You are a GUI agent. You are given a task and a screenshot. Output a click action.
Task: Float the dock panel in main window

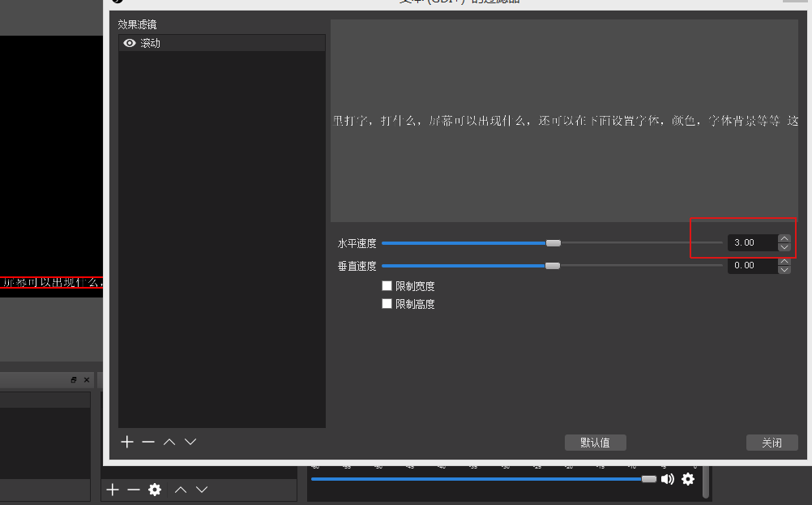pyautogui.click(x=74, y=379)
